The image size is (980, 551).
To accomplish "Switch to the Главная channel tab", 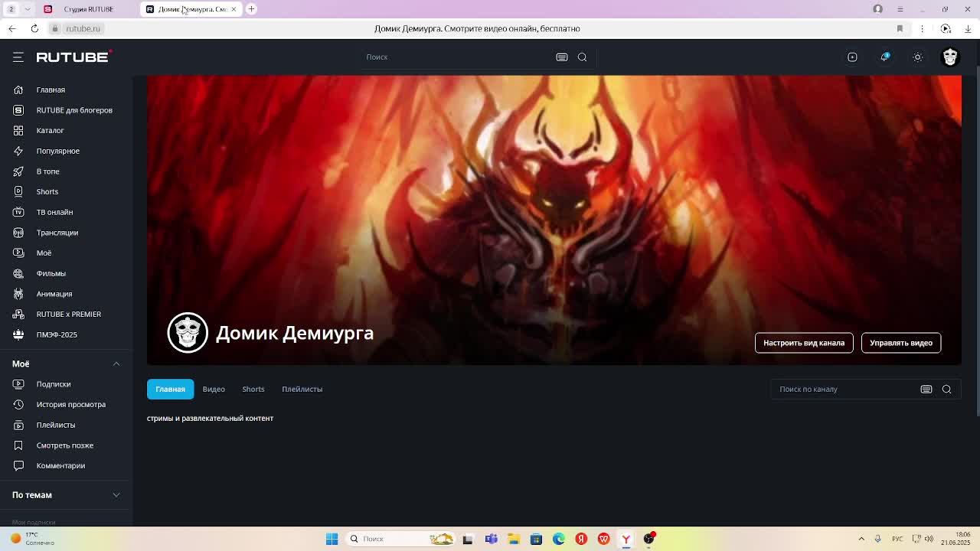I will 170,389.
